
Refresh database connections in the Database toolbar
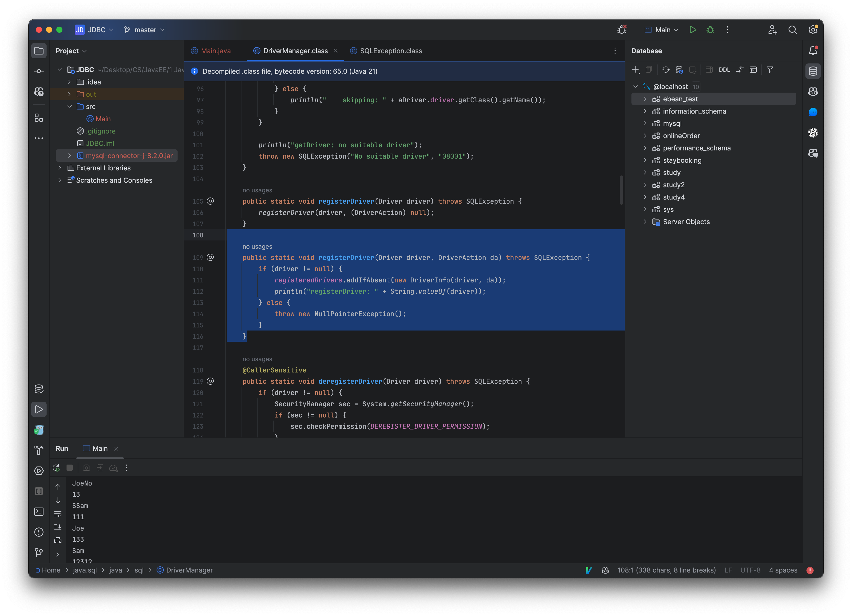pyautogui.click(x=666, y=70)
